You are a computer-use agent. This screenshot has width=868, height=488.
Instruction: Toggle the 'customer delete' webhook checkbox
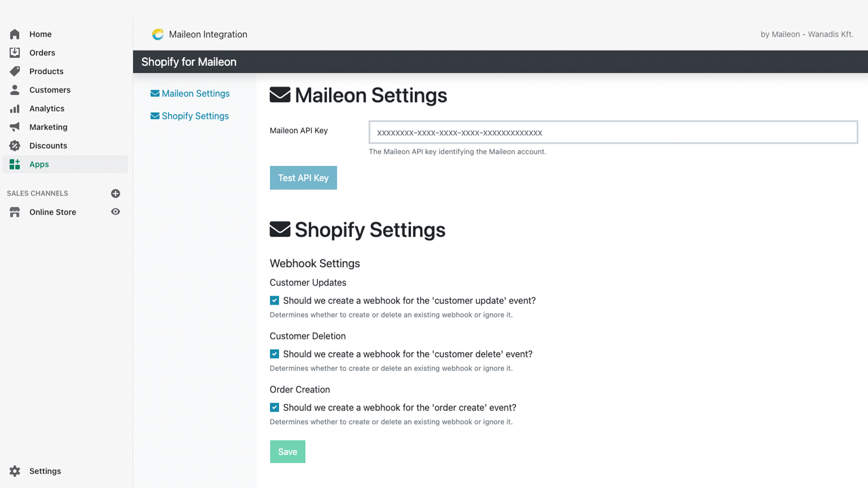[275, 354]
